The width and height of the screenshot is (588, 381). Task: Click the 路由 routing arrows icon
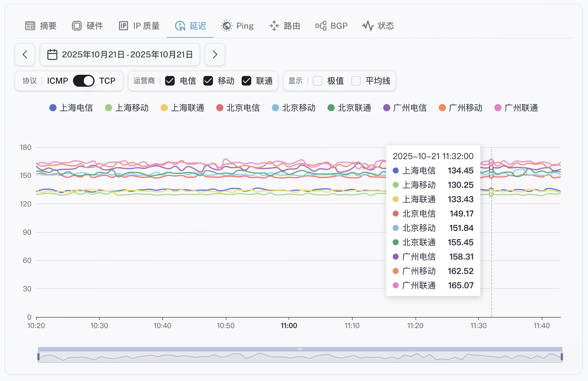coord(274,26)
